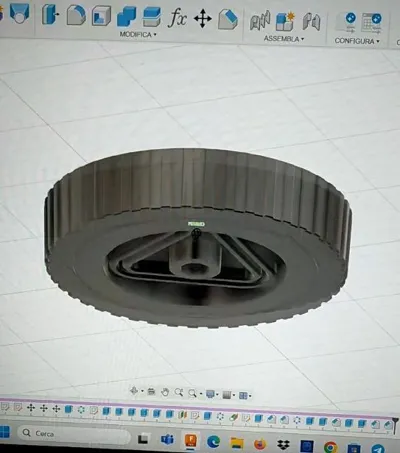Click the green-orange mirror feature in timeline
This screenshot has width=400, height=453.
pos(183,415)
